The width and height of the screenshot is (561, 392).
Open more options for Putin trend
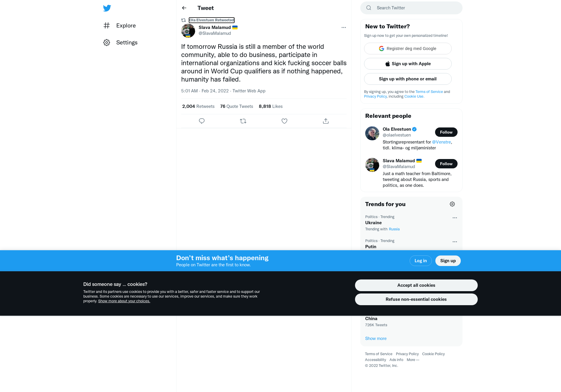(x=455, y=242)
